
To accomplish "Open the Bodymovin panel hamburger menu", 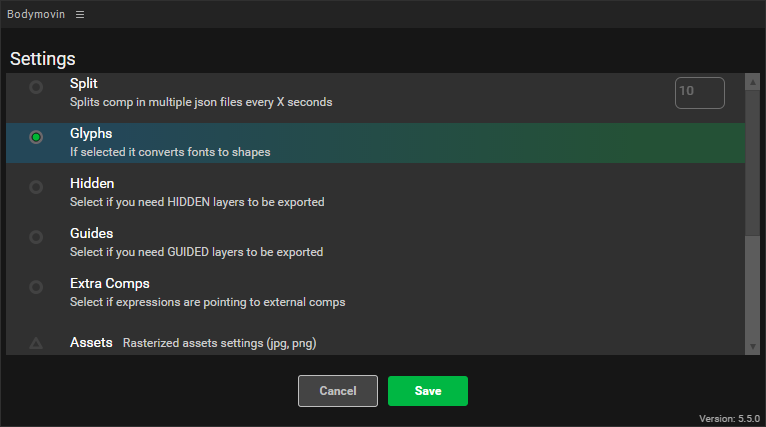I will (80, 15).
